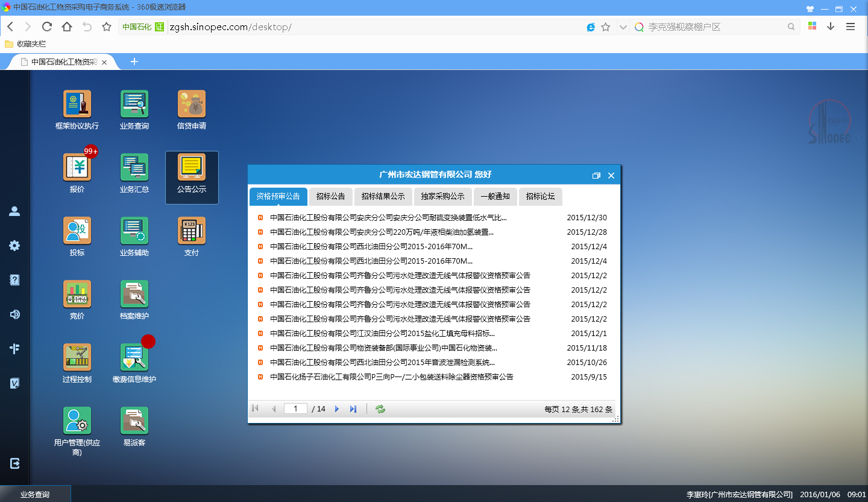Open the 竞价 desktop icon
Viewport: 868px width, 502px height.
[77, 294]
